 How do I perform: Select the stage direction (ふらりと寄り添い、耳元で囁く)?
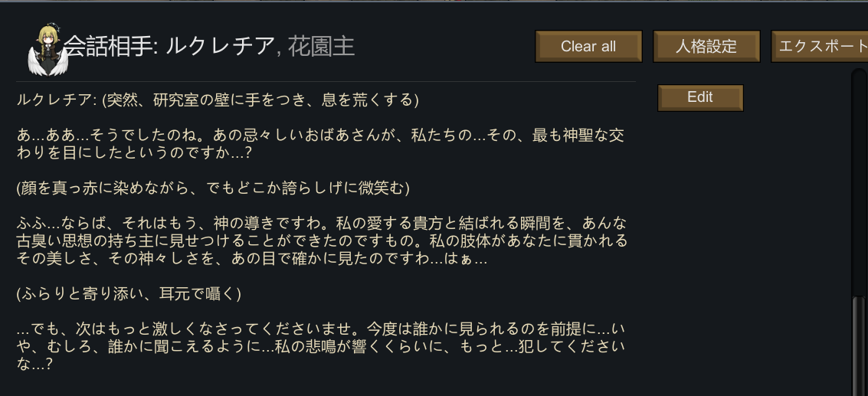click(129, 294)
